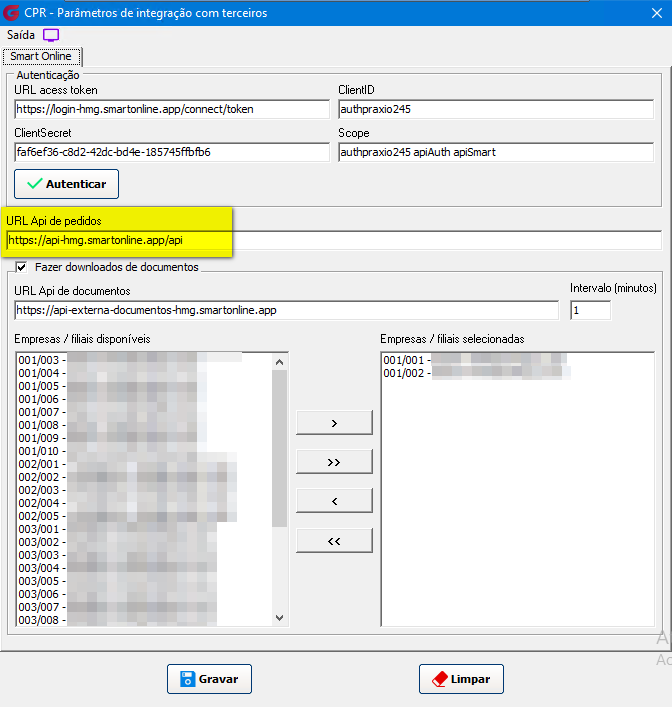
Task: Remove all branches with << button
Action: pos(334,541)
